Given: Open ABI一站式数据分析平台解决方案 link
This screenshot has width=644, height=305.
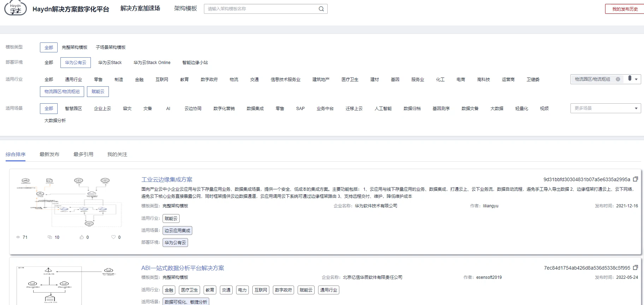Looking at the screenshot, I should coord(183,268).
